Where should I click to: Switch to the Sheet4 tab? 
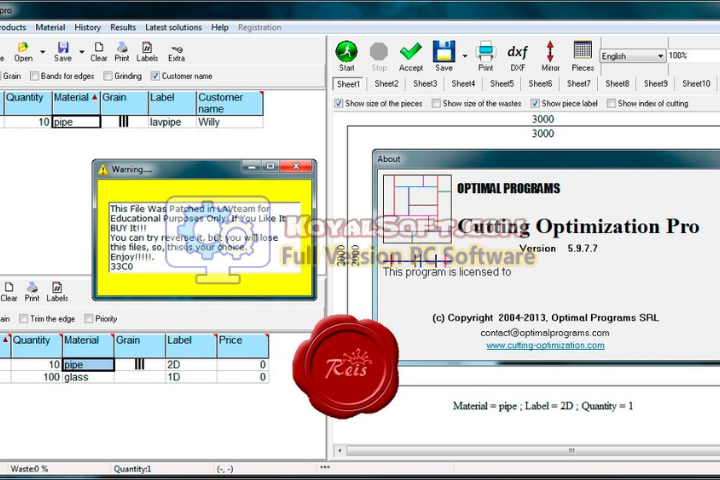pyautogui.click(x=463, y=84)
